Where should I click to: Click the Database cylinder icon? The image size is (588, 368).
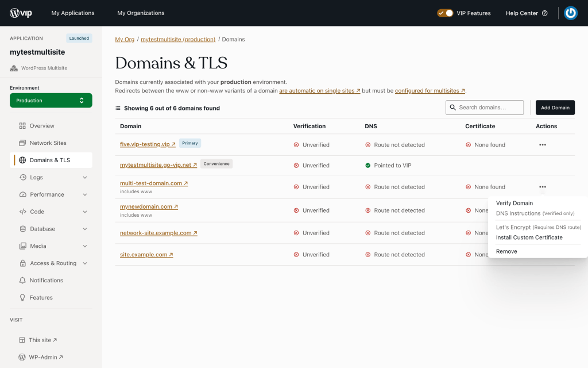(x=23, y=229)
